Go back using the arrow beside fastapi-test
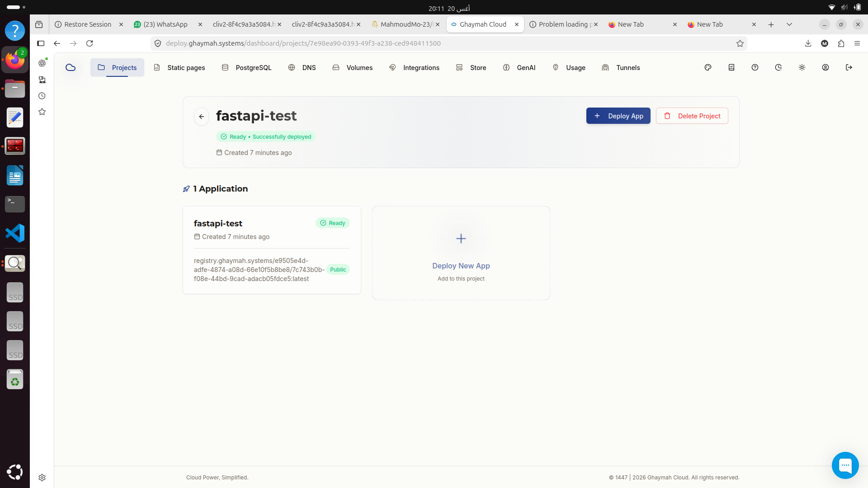868x488 pixels. (x=202, y=117)
